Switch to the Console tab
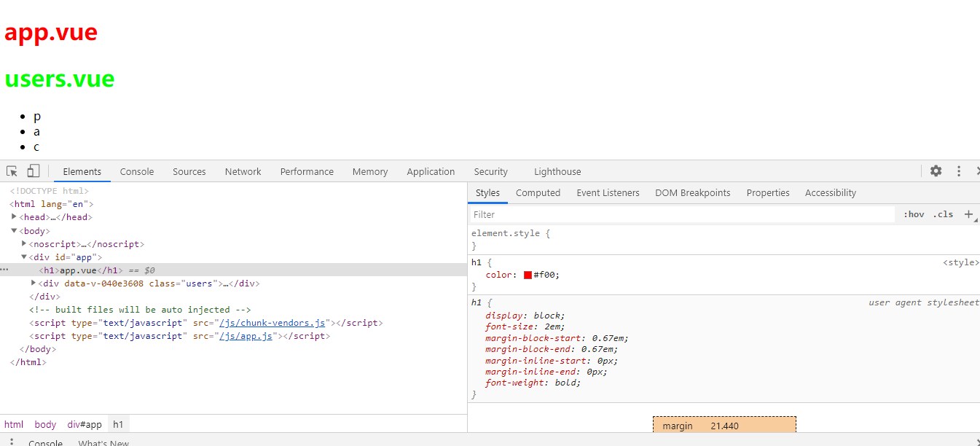This screenshot has height=446, width=980. 137,172
